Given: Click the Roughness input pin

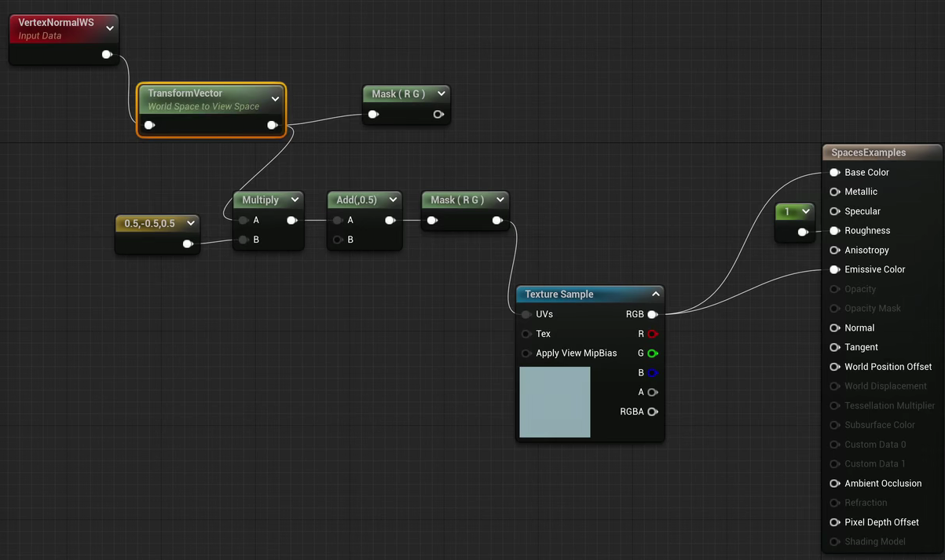Looking at the screenshot, I should 835,231.
